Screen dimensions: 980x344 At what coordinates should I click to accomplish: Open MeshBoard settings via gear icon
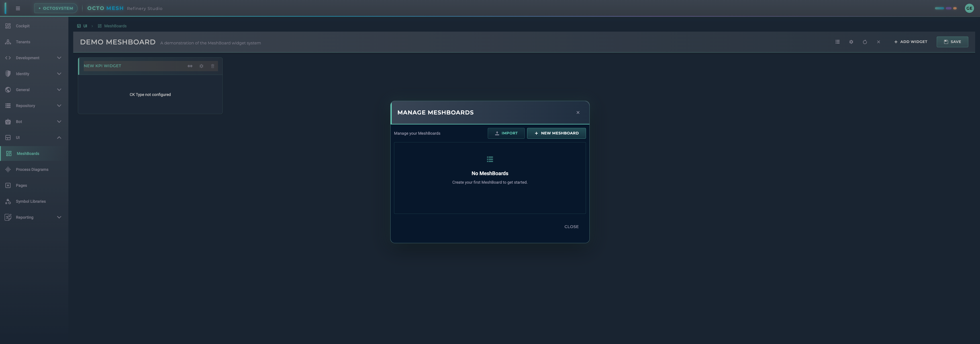(851, 42)
